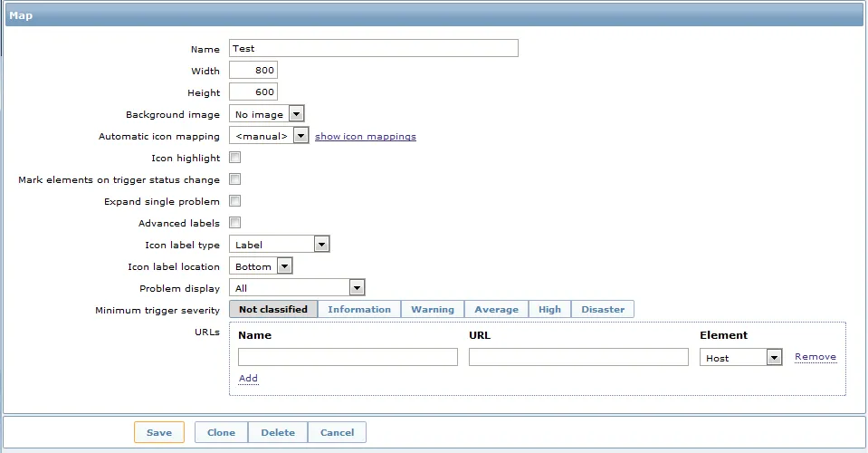Select Average severity level
Screen dimensions: 868x453
497,309
